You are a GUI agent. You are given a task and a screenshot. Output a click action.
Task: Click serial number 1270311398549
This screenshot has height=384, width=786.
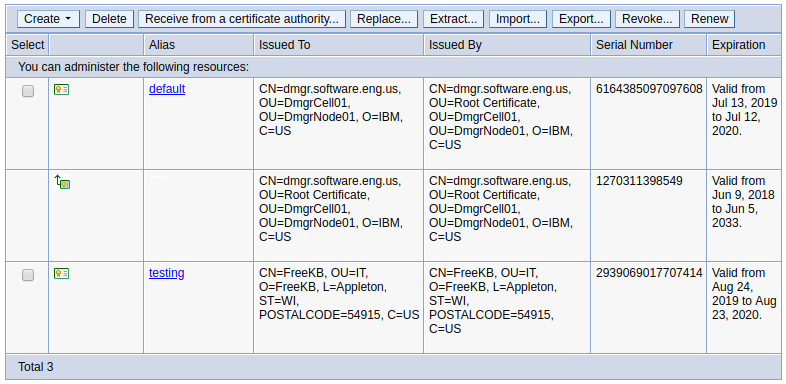pyautogui.click(x=639, y=181)
